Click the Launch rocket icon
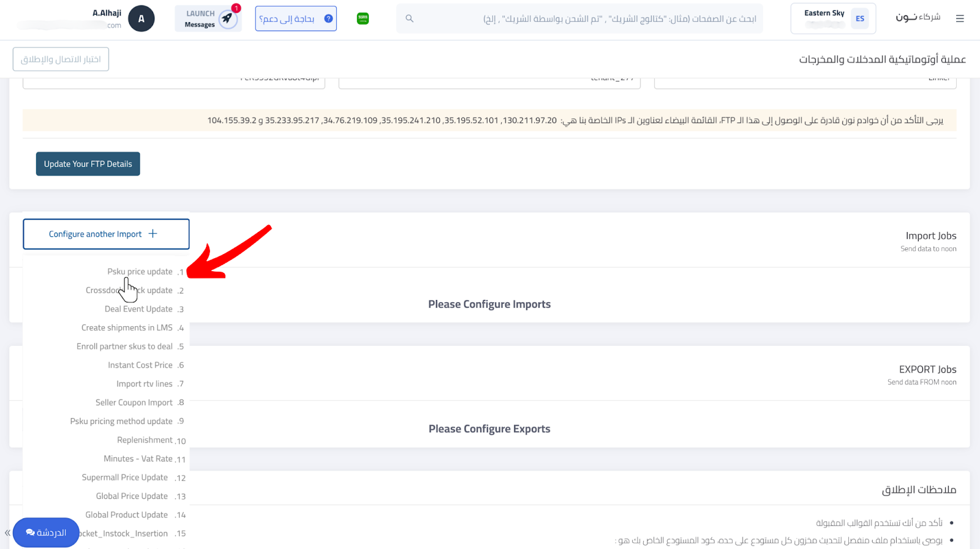 coord(227,19)
